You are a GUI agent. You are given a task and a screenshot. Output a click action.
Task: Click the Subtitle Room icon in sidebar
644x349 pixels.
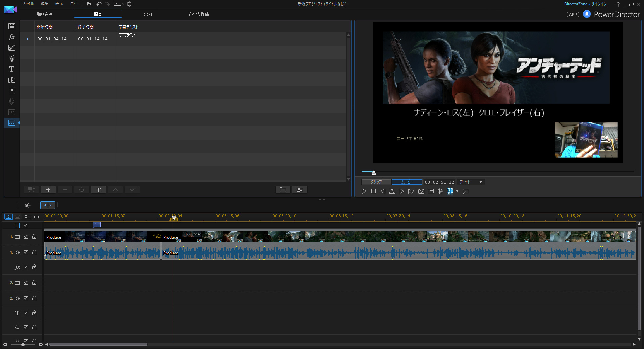[12, 123]
